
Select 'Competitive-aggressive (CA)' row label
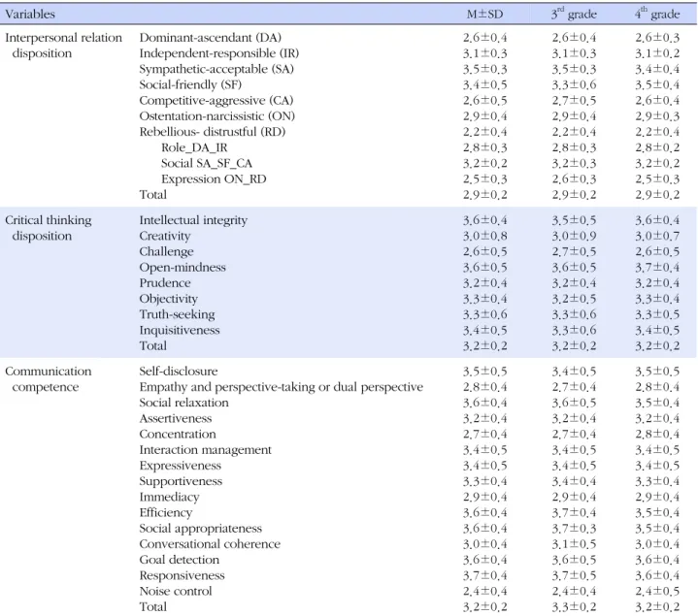coord(216,101)
